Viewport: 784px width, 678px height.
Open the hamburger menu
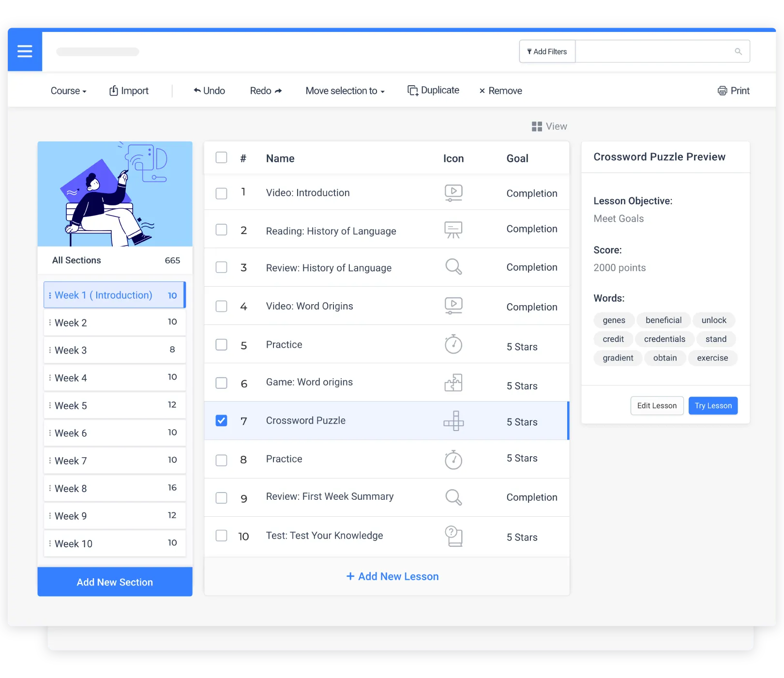coord(25,51)
